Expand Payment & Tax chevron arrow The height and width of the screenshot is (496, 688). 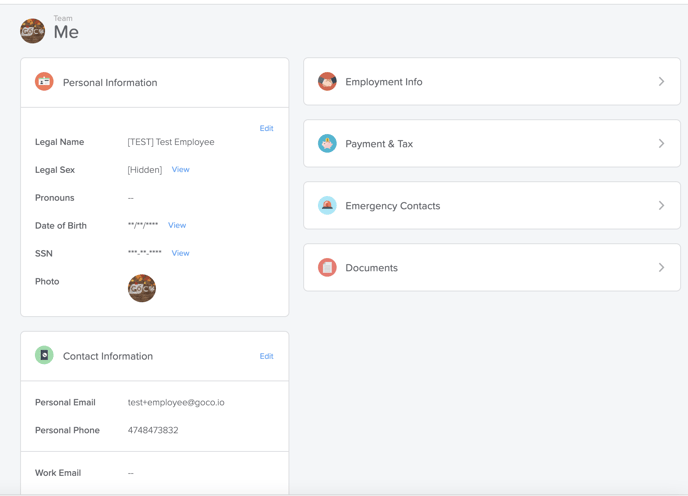(x=661, y=144)
